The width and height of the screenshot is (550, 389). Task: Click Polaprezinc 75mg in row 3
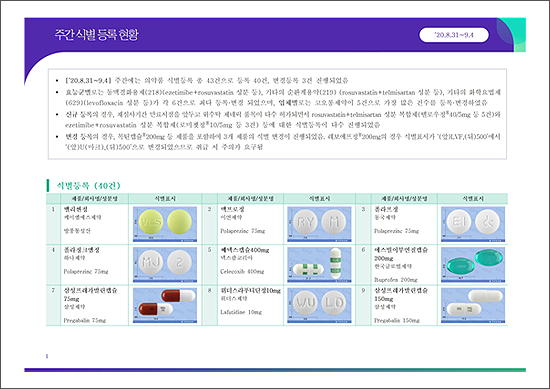pos(396,231)
